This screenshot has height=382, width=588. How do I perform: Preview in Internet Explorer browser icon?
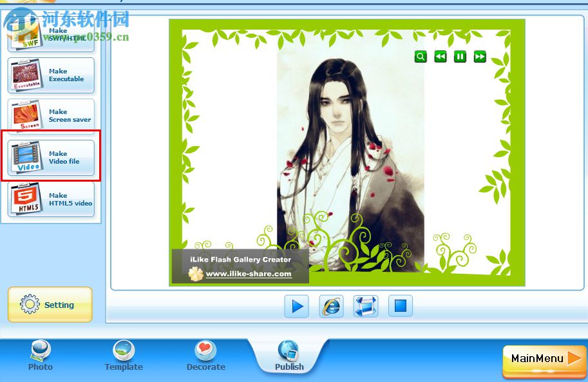point(331,306)
